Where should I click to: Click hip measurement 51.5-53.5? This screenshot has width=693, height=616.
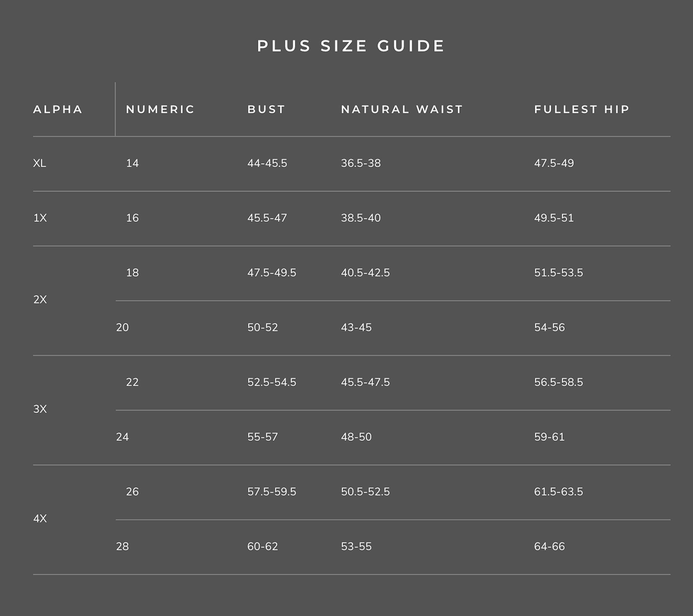[x=559, y=273]
